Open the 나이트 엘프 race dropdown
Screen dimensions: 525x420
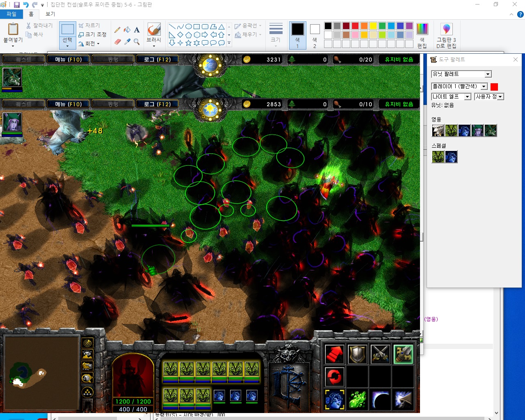451,97
